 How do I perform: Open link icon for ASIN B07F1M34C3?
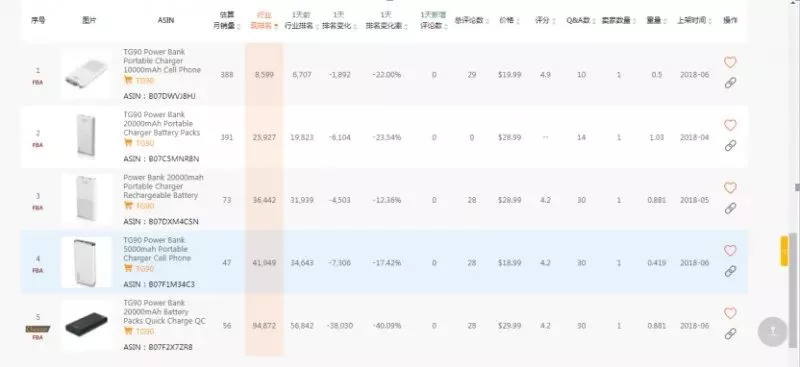730,271
